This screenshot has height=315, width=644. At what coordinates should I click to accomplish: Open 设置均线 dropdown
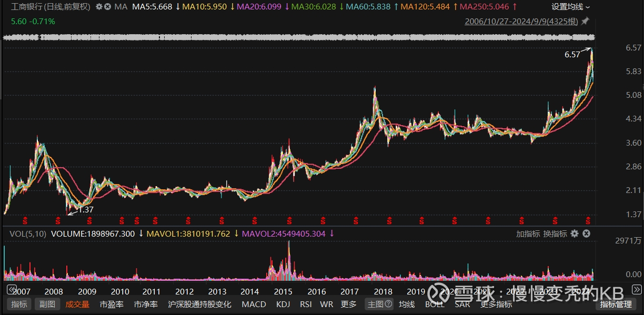click(x=571, y=7)
